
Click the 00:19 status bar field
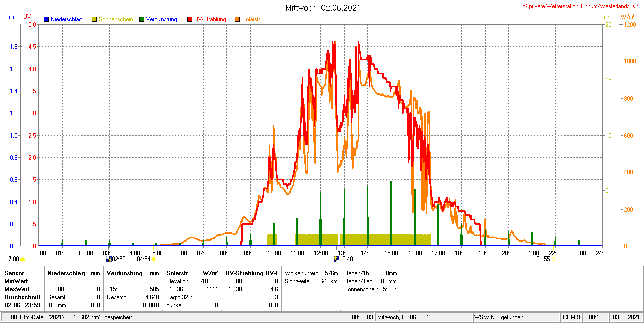(x=596, y=317)
